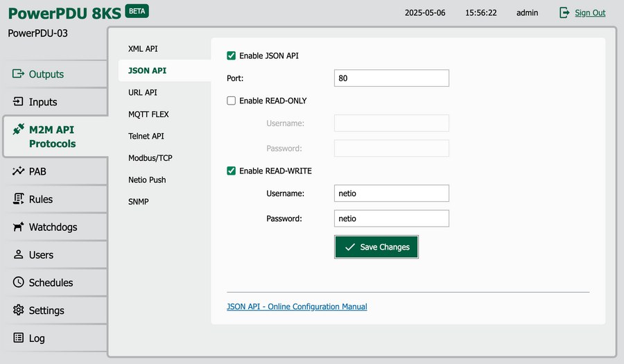Open the SNMP tab
This screenshot has width=624, height=364.
pos(139,202)
